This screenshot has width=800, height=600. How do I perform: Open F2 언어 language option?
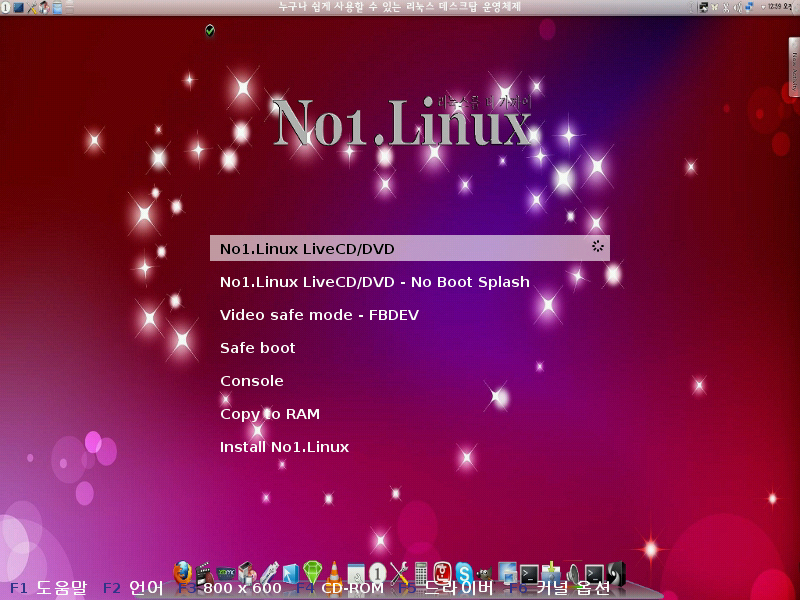(x=133, y=588)
